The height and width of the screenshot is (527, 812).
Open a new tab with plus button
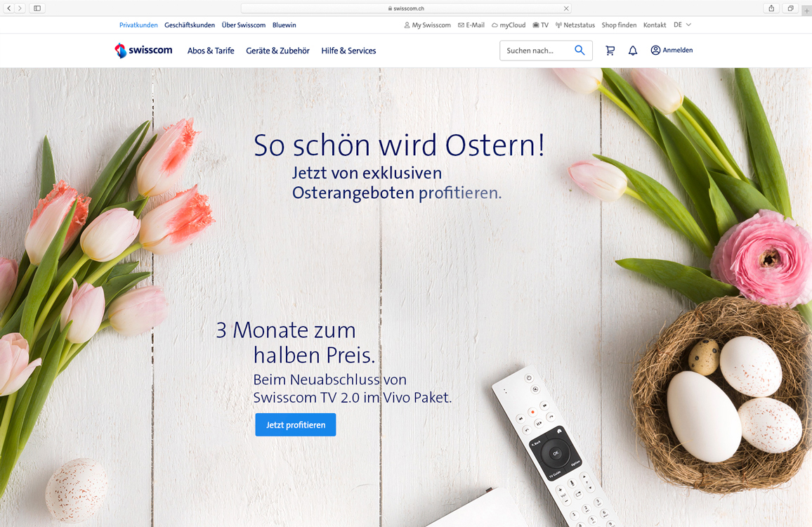[806, 9]
